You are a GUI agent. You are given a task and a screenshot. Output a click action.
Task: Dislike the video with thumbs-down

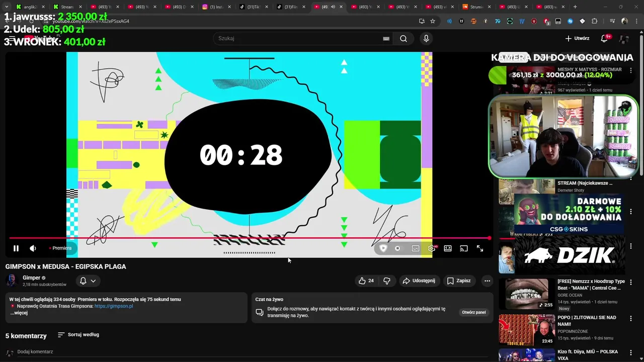coord(387,281)
